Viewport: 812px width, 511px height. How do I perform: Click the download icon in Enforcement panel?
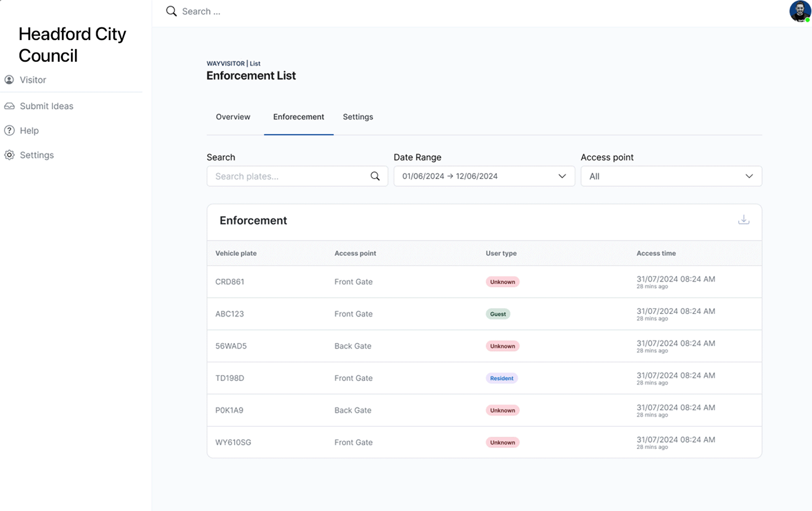click(x=743, y=220)
